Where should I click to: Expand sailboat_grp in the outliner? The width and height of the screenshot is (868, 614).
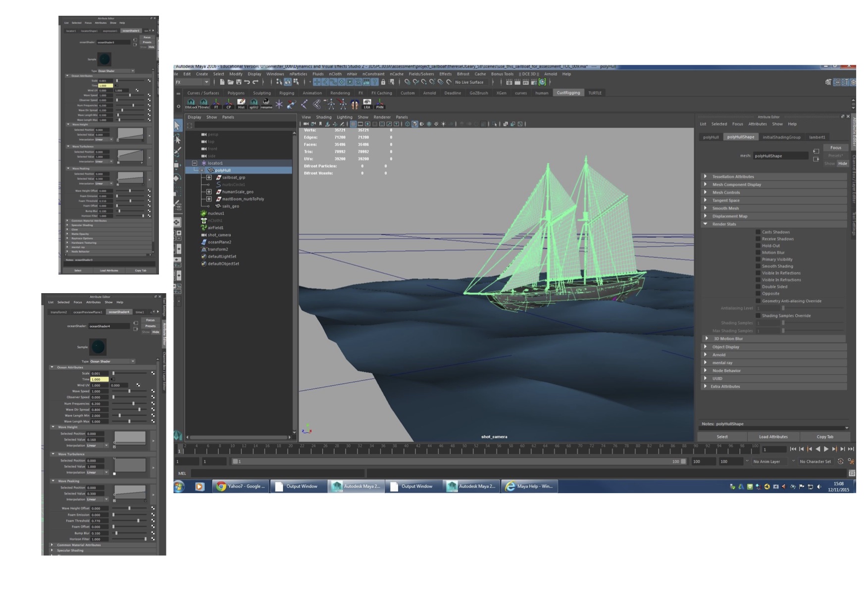pos(209,177)
